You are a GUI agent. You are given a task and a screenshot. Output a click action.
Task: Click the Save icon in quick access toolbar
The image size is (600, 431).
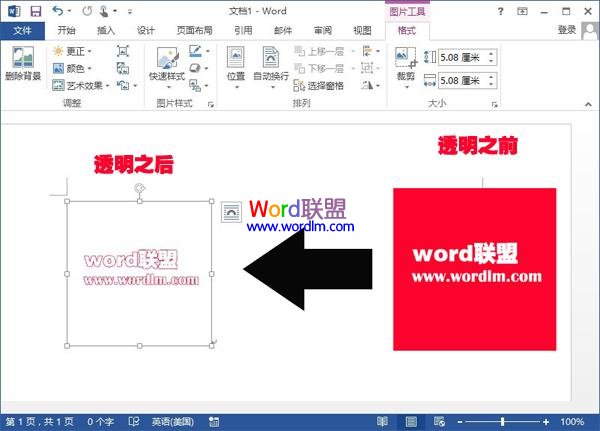click(36, 11)
